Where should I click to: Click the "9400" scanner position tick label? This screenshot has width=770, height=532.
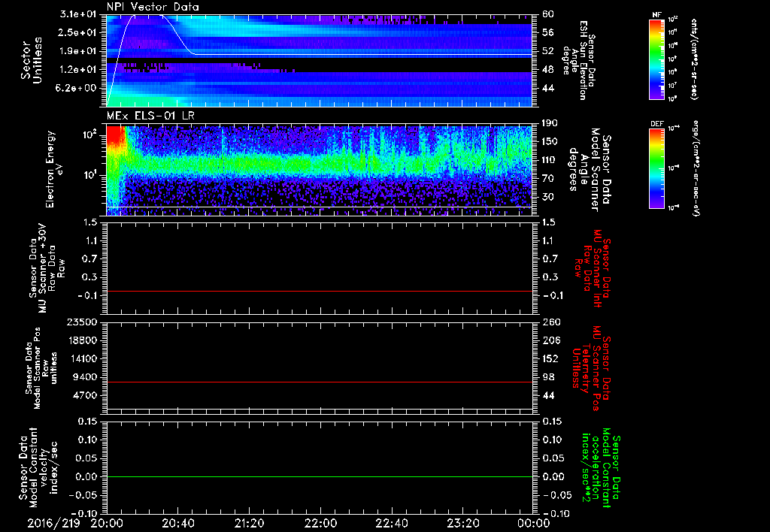click(x=85, y=377)
